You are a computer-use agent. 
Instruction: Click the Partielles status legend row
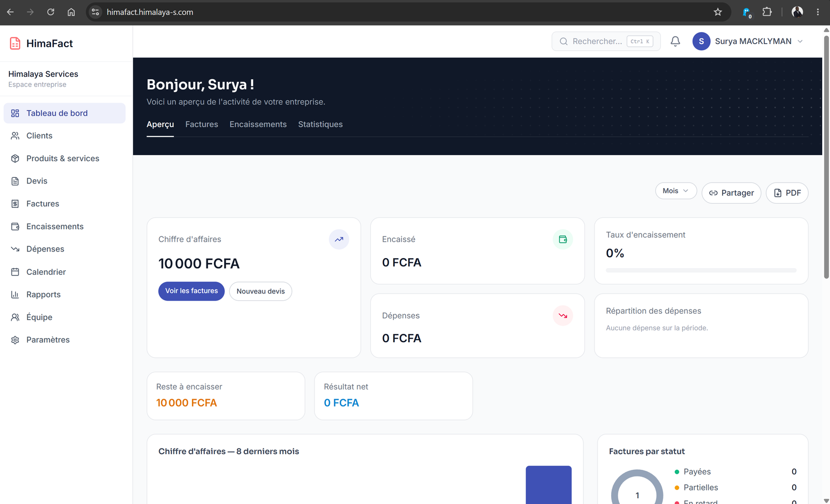[x=736, y=487]
